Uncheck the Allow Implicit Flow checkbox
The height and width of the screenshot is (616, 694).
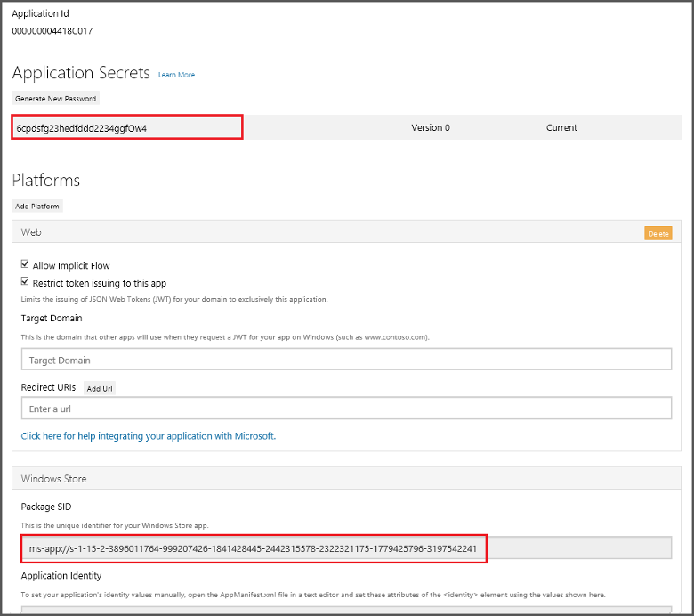pyautogui.click(x=26, y=265)
